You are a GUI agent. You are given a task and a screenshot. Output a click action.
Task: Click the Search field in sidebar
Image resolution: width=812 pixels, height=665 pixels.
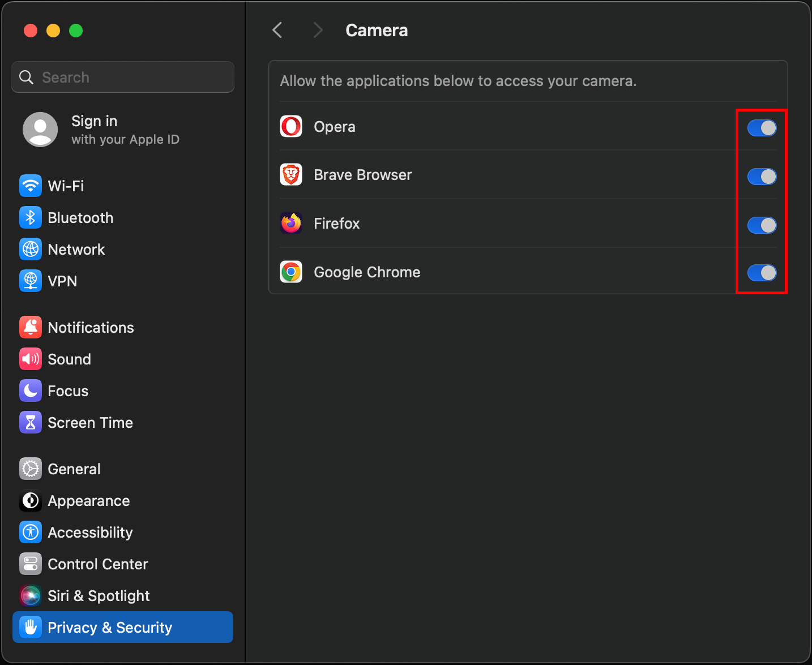point(123,77)
